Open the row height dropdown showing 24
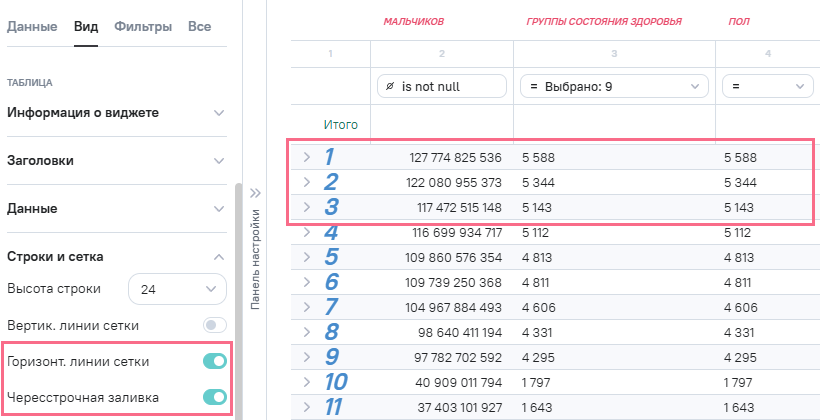This screenshot has width=820, height=420. [x=178, y=289]
